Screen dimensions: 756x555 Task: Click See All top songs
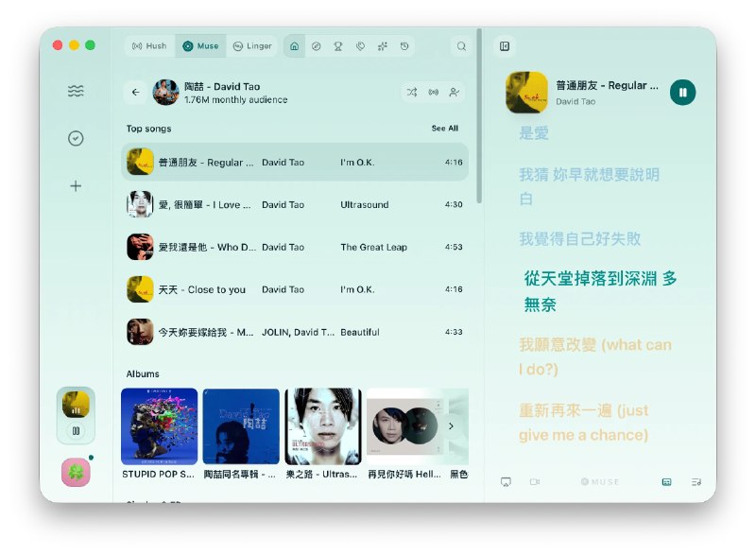tap(444, 129)
